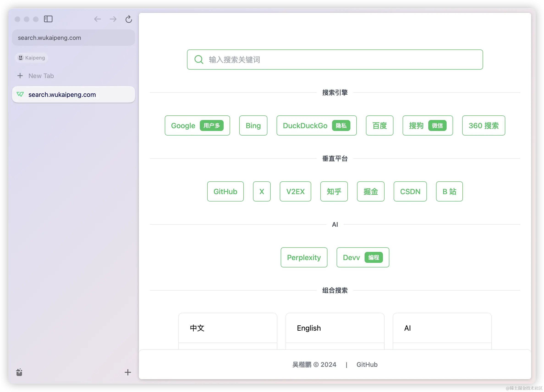Reload the page with the refresh icon

(129, 19)
